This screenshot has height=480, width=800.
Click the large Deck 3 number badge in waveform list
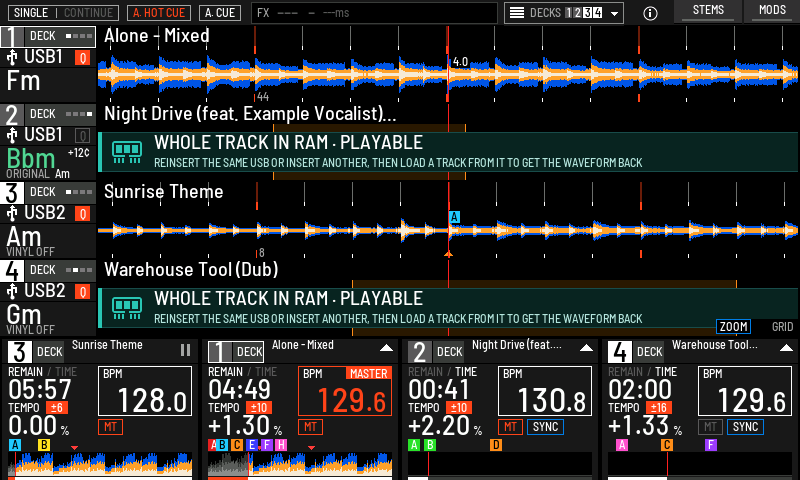[x=12, y=193]
